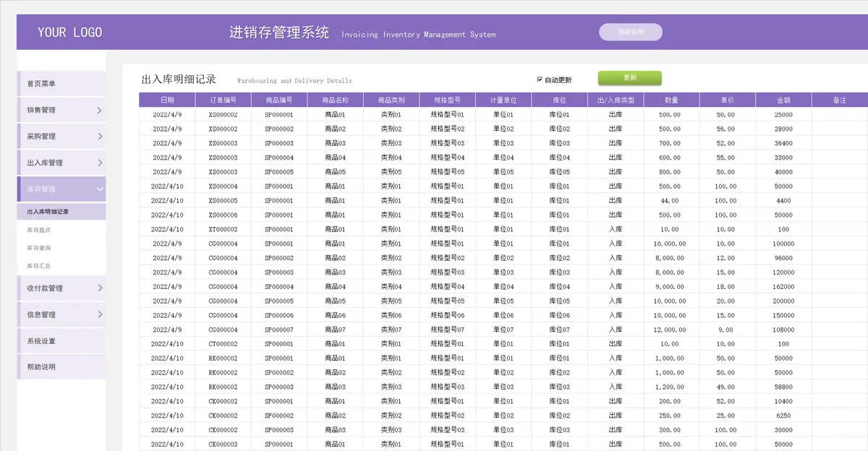Image resolution: width=868 pixels, height=451 pixels.
Task: Click the 商品编号 column header
Action: click(x=279, y=100)
